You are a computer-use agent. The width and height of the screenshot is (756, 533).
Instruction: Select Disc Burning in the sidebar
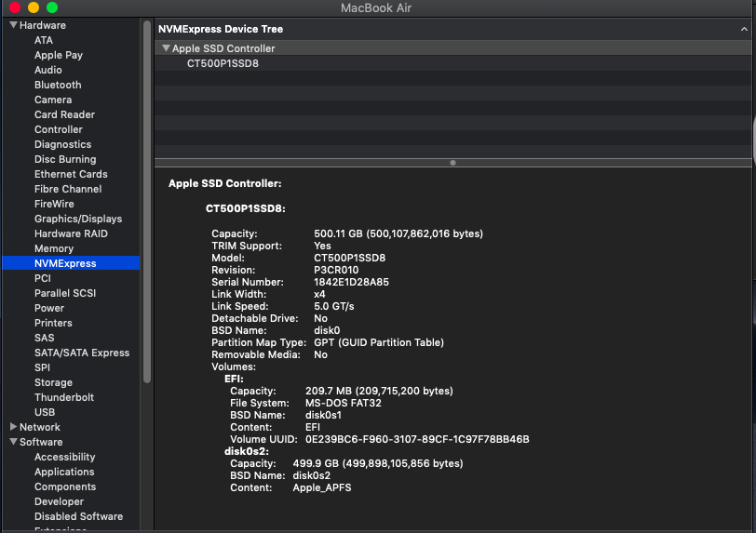[65, 159]
